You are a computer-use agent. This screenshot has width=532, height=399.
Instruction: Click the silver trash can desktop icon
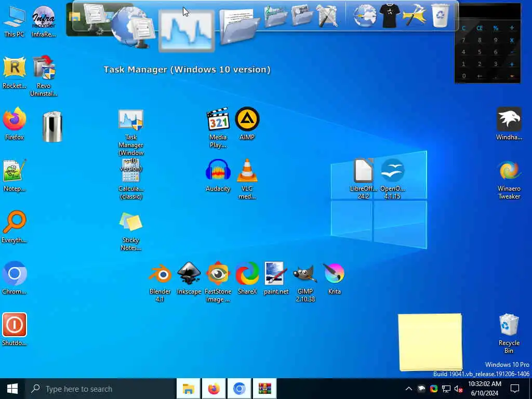tap(52, 127)
